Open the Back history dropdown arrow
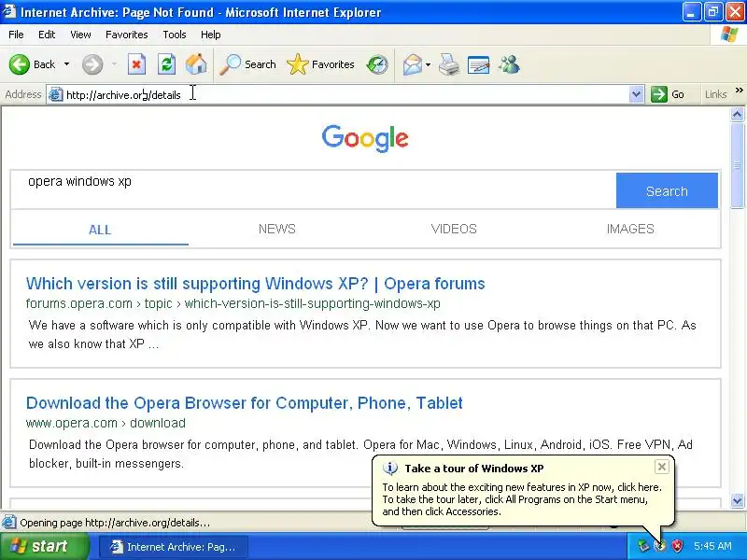The height and width of the screenshot is (560, 747). coord(66,64)
